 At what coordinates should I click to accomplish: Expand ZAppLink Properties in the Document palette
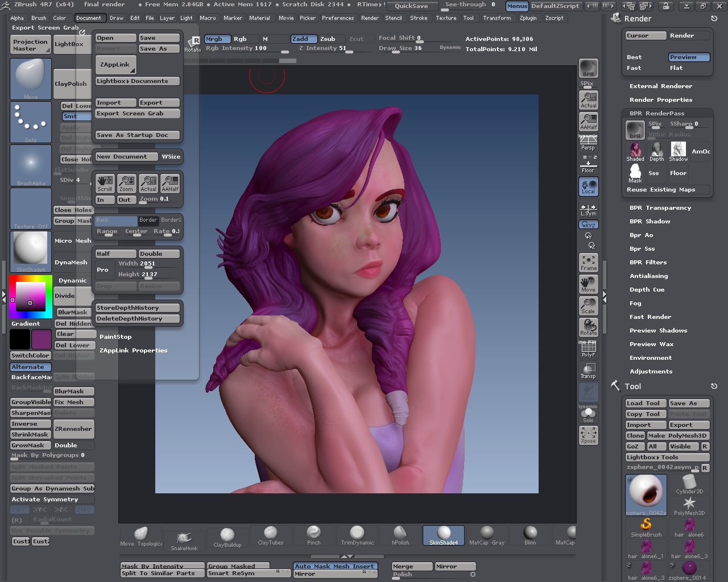134,351
